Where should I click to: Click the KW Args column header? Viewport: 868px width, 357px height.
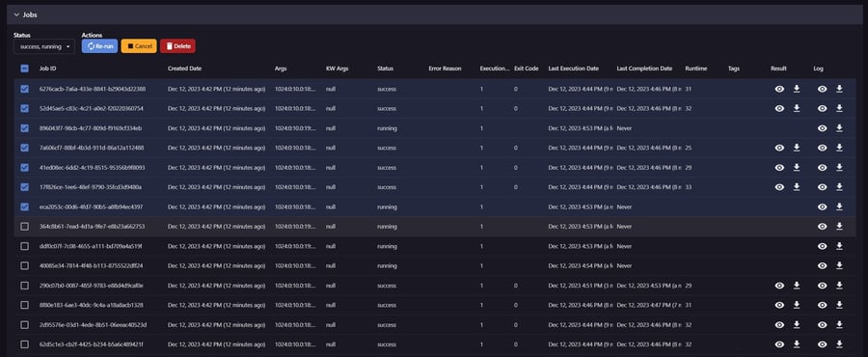coord(338,69)
